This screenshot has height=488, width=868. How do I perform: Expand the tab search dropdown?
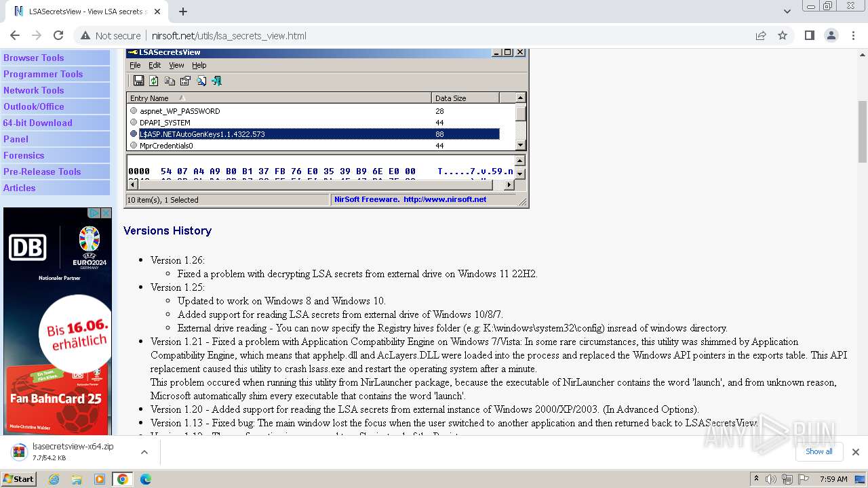click(x=787, y=12)
